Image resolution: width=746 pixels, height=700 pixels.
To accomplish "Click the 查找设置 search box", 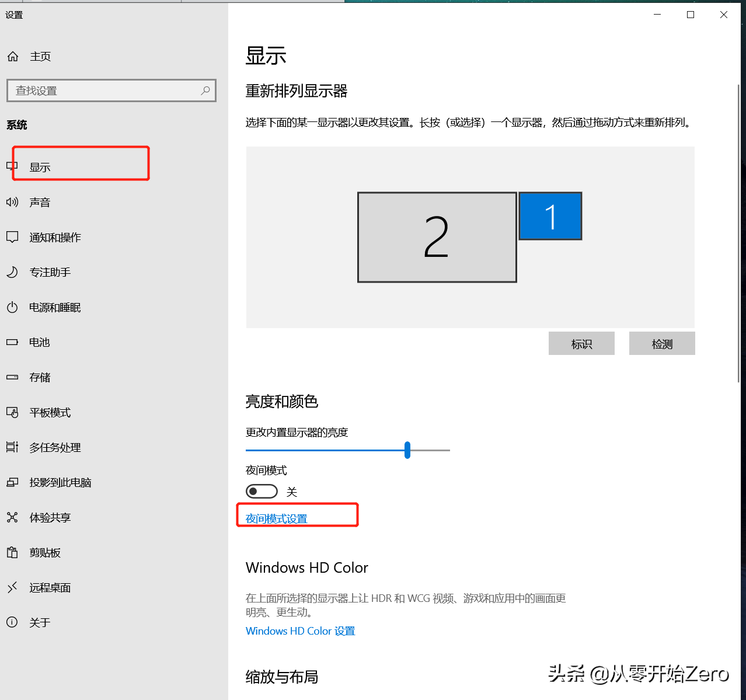I will coord(111,90).
